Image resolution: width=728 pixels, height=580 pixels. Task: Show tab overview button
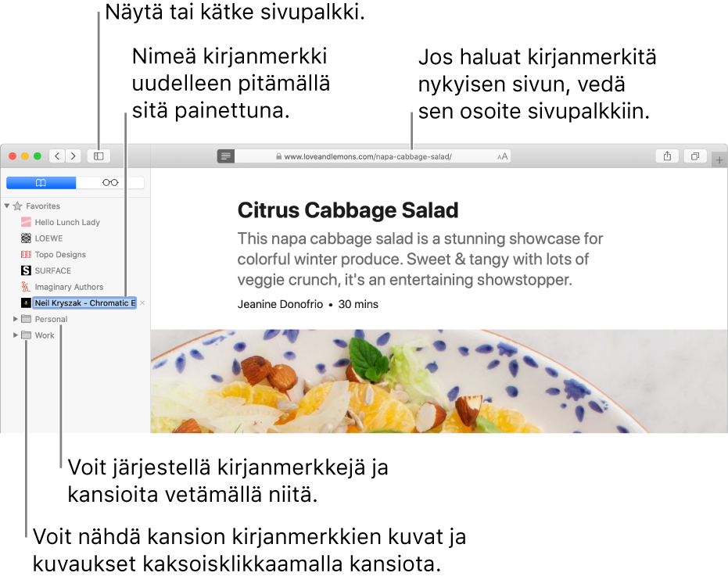[695, 156]
